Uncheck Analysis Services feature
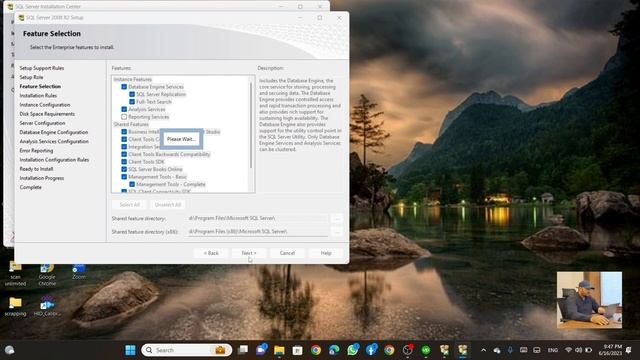 [x=124, y=109]
